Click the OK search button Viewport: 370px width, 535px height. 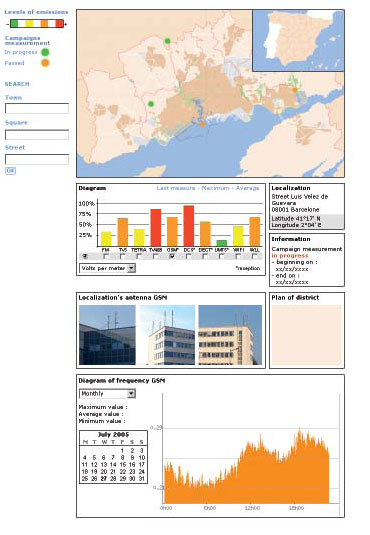point(10,171)
